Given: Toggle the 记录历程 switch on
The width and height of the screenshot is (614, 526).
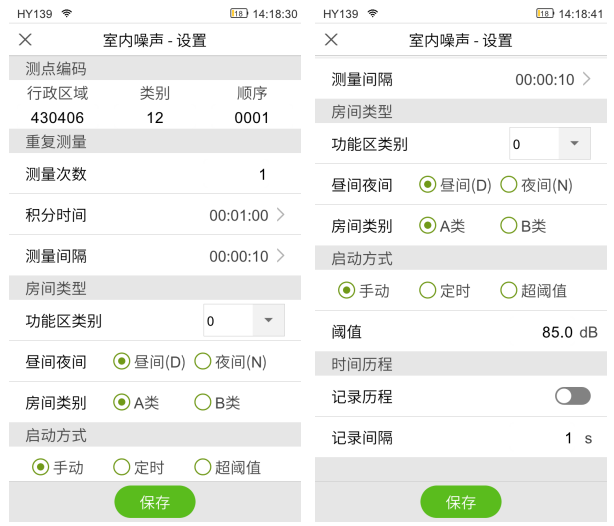Looking at the screenshot, I should coord(573,396).
